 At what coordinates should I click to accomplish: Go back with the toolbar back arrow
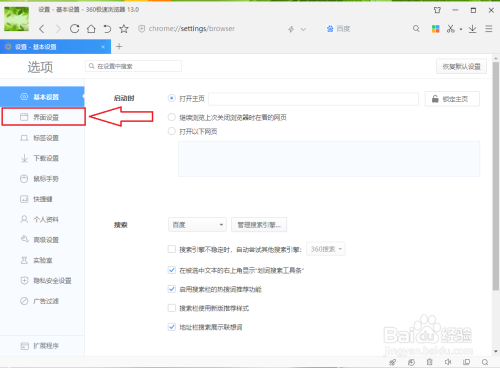42,29
